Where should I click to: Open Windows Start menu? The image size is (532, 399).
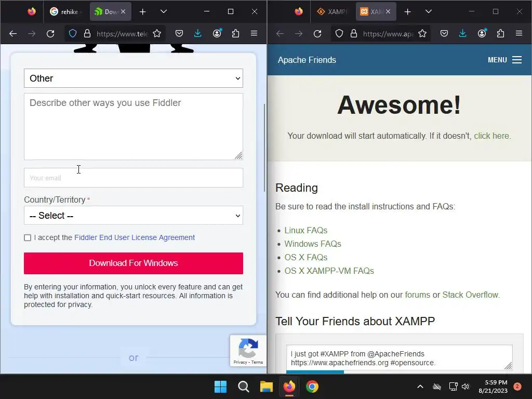tap(220, 387)
